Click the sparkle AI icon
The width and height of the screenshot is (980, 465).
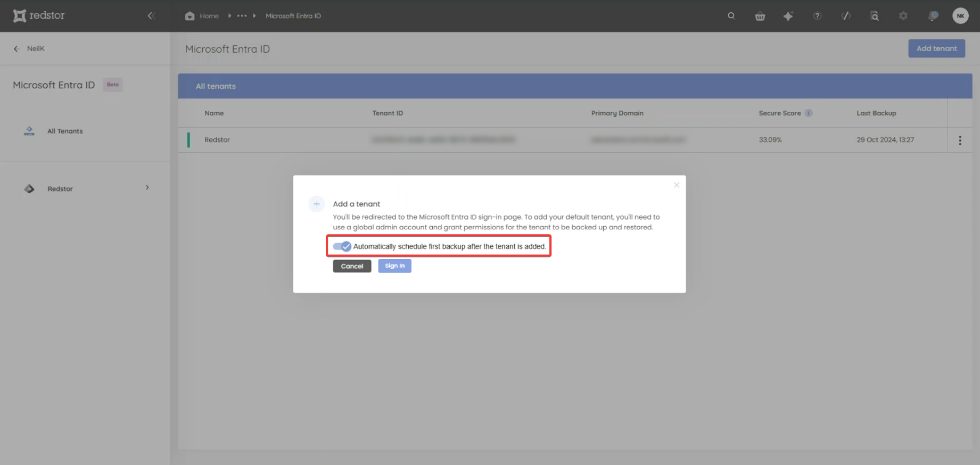click(788, 16)
